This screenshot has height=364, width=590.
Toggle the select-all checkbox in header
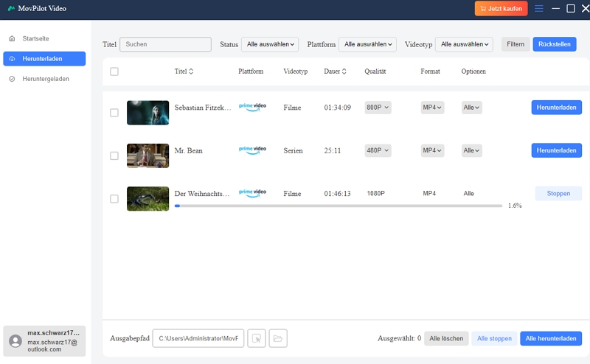[x=114, y=71]
